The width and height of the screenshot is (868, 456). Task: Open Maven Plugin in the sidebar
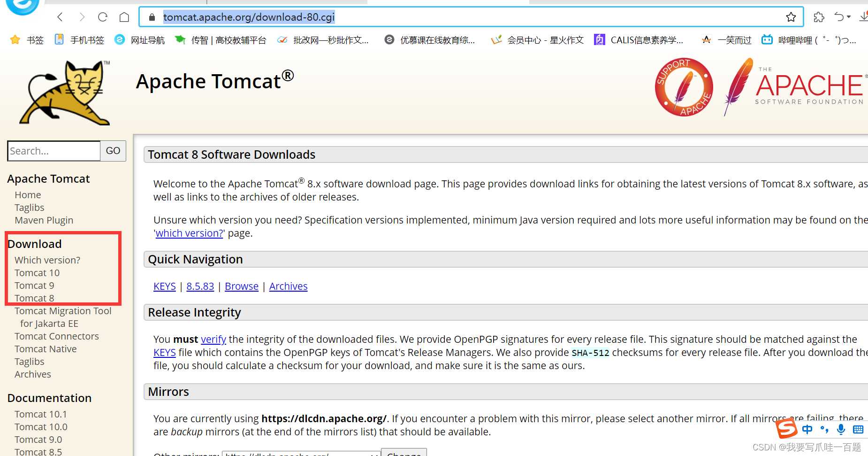point(44,220)
